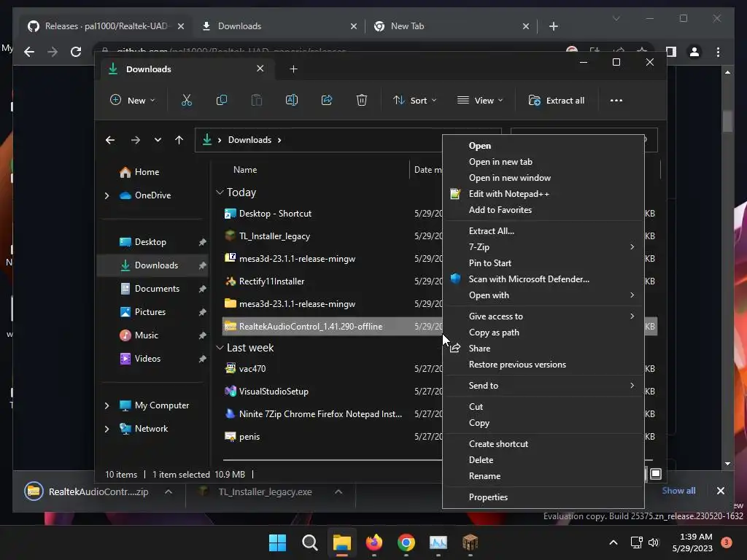The height and width of the screenshot is (560, 747).
Task: Close Chrome downloads bar
Action: pyautogui.click(x=720, y=491)
